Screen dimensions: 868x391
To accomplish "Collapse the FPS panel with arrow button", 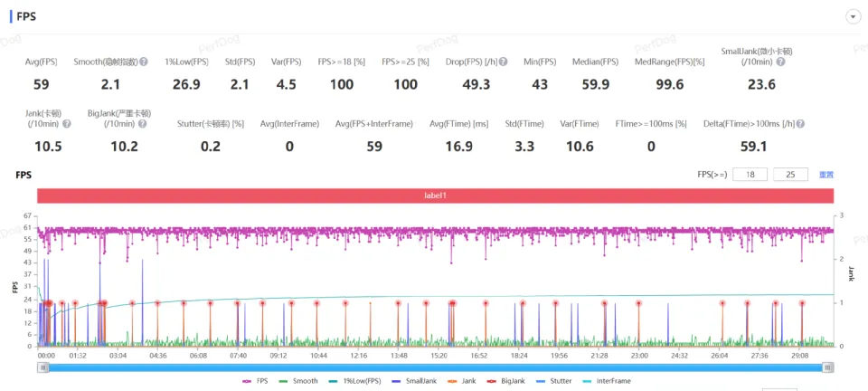I will 852,16.
